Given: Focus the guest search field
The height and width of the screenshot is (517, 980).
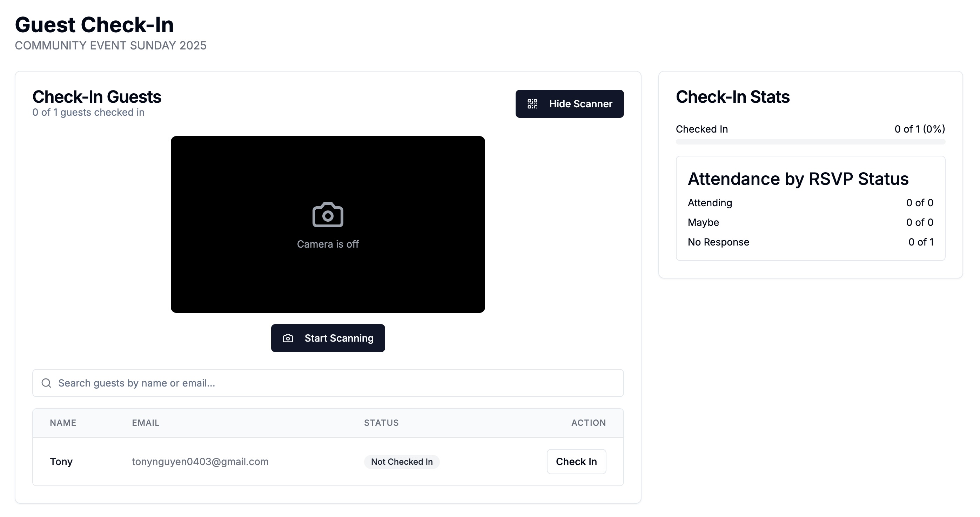Looking at the screenshot, I should [x=328, y=383].
